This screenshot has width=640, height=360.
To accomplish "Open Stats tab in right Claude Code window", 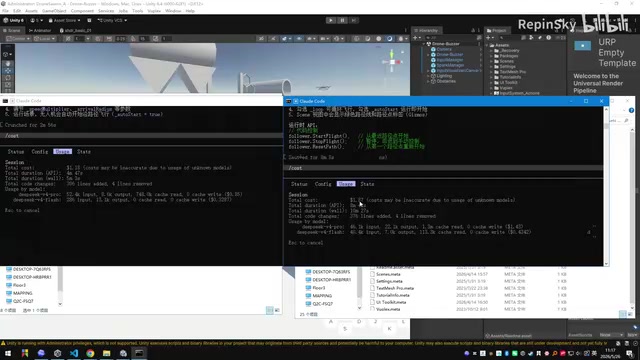I will point(367,184).
